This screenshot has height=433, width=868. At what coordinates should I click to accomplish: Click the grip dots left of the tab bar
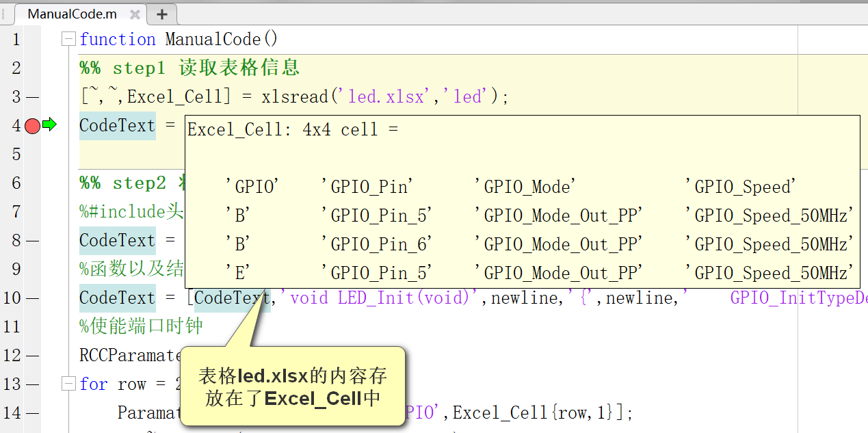click(5, 13)
